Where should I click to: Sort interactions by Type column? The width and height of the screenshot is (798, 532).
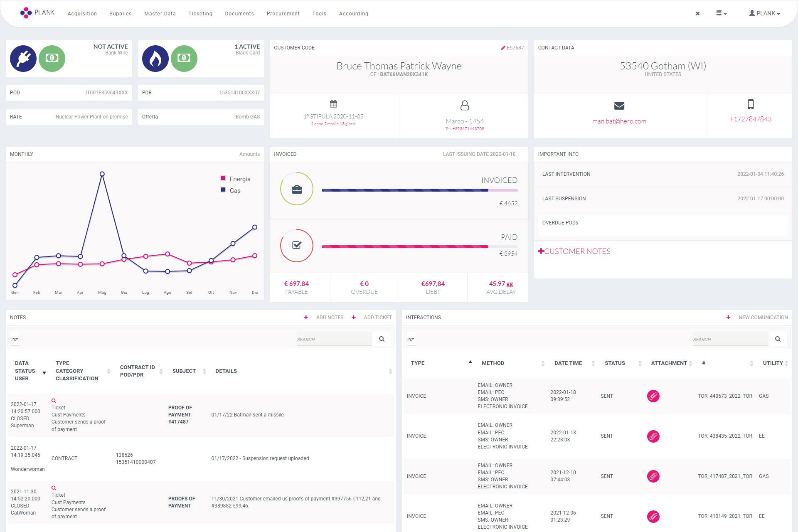[441, 363]
